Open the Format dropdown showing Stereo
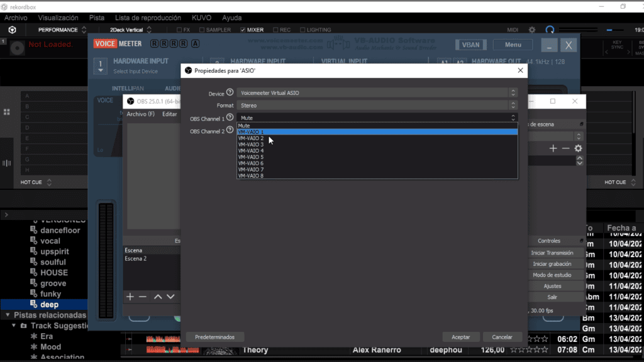The width and height of the screenshot is (644, 362). 377,106
